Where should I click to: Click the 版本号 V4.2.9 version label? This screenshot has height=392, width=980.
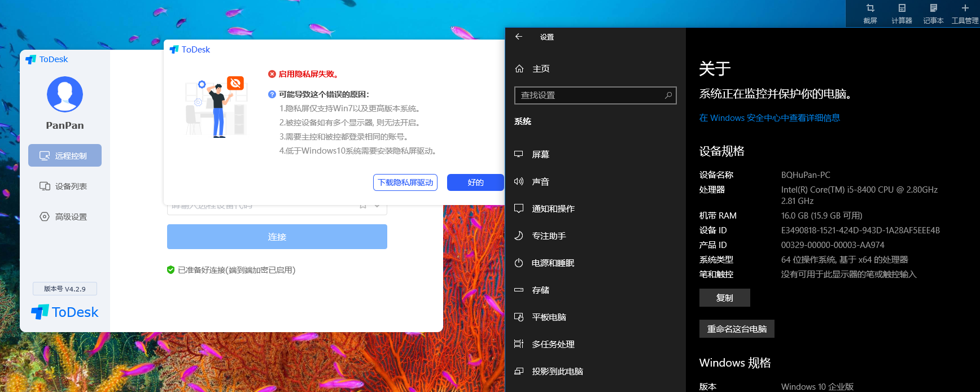click(65, 289)
